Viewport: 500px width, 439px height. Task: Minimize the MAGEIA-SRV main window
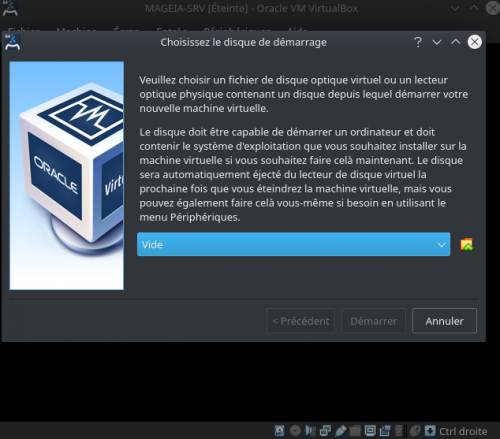(x=455, y=8)
